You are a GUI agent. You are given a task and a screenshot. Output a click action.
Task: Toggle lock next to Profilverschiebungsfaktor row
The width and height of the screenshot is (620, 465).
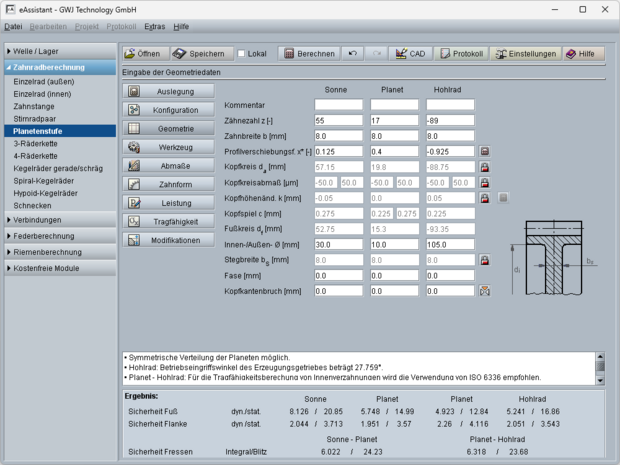click(485, 151)
